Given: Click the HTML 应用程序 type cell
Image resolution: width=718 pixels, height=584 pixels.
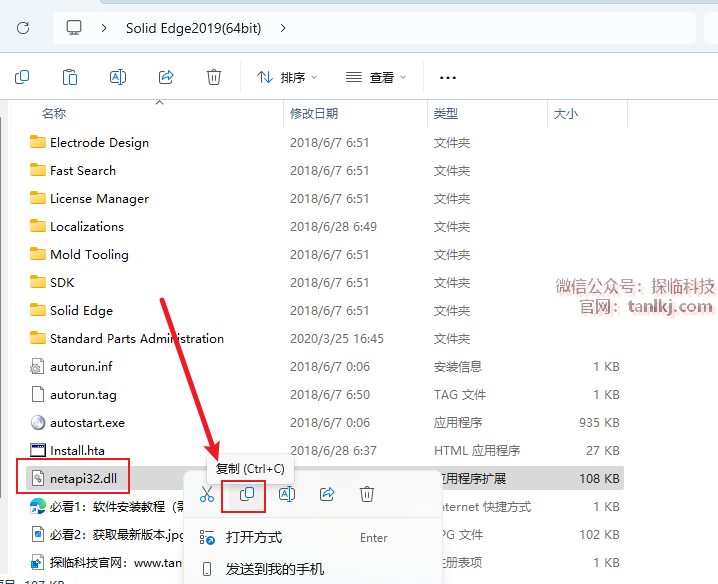Looking at the screenshot, I should coord(477,451).
